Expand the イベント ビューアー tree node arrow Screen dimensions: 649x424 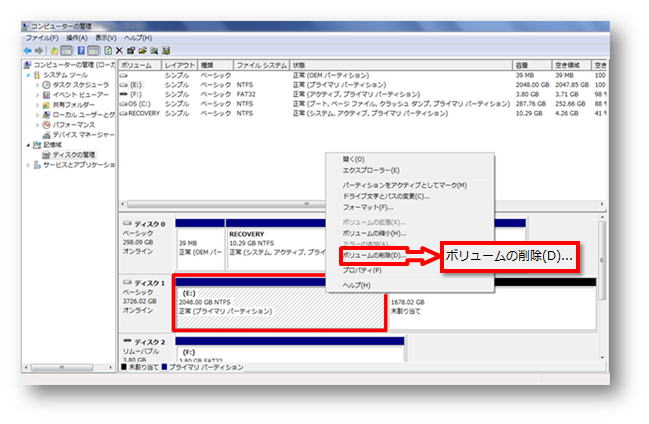[x=37, y=95]
